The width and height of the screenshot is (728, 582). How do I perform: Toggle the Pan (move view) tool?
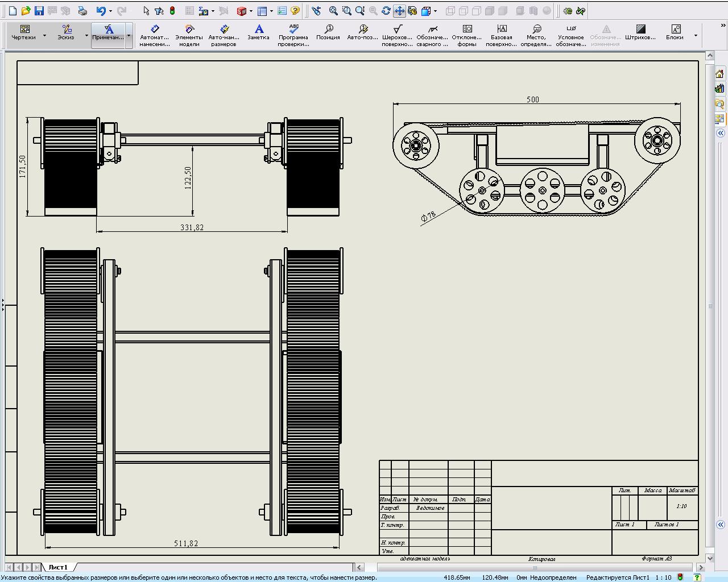click(x=399, y=11)
